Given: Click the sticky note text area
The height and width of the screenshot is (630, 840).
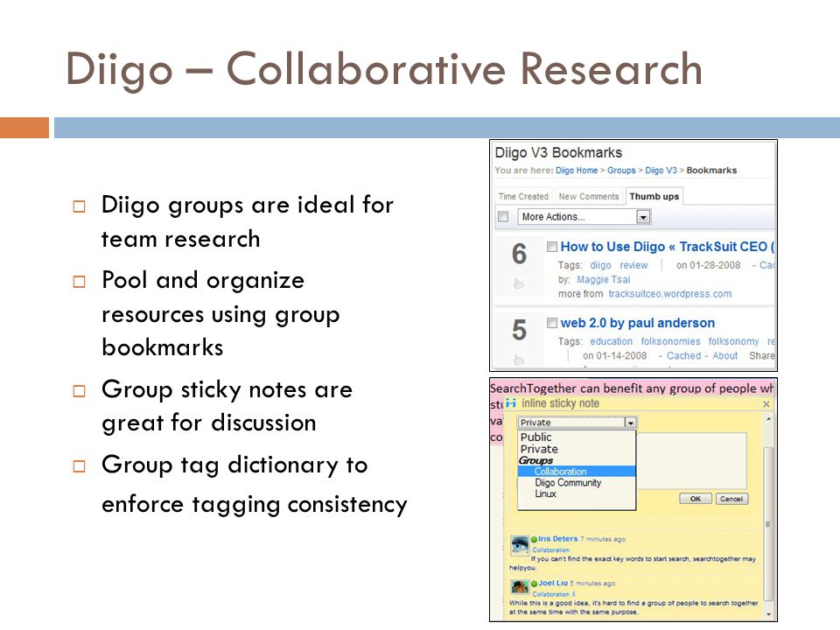Looking at the screenshot, I should 691,461.
